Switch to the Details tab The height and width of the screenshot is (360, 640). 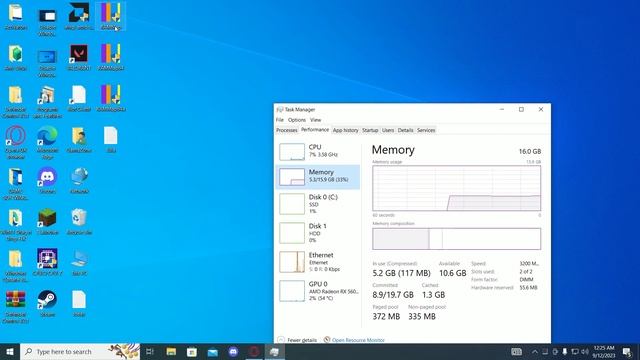tap(405, 130)
